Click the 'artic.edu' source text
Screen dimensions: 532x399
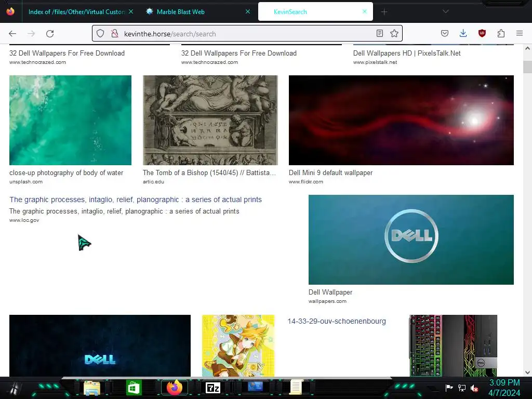153,181
